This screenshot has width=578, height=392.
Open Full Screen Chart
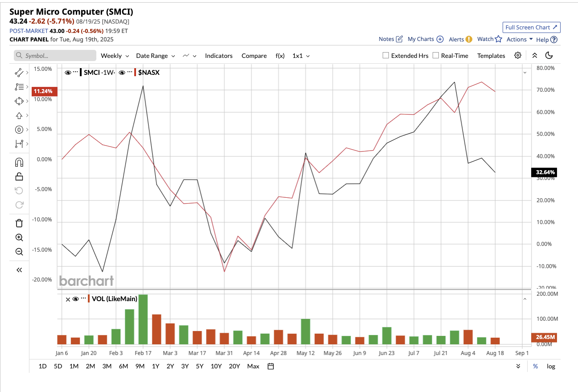click(531, 27)
